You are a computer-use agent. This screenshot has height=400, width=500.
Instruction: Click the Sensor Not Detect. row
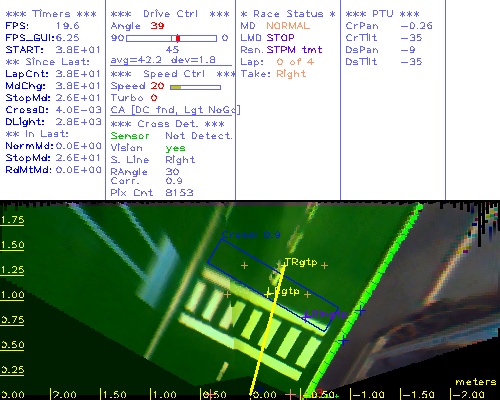point(171,136)
